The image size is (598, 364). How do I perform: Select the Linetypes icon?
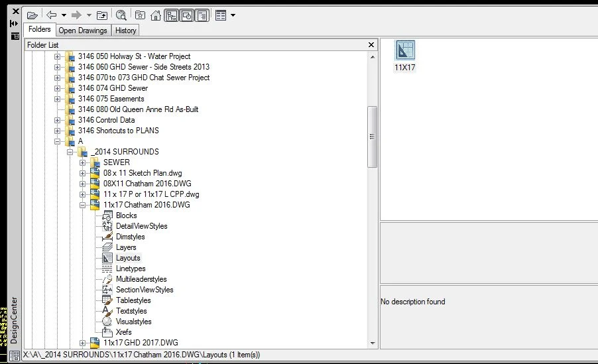tap(107, 269)
